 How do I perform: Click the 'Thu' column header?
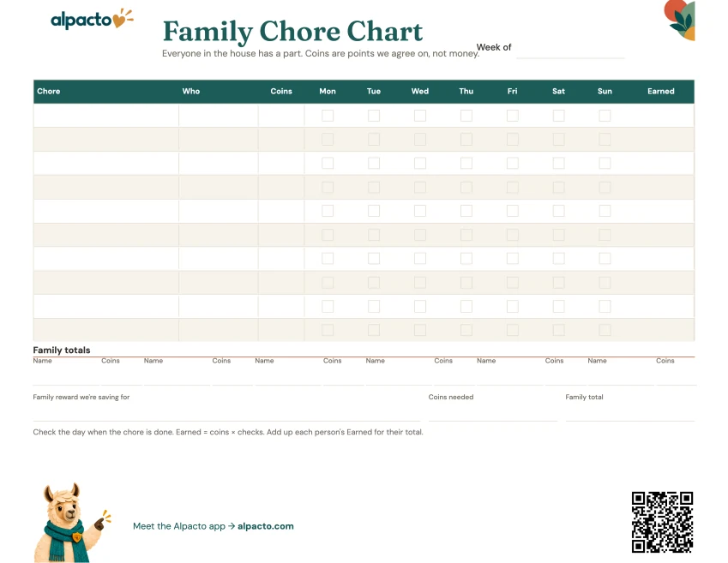click(466, 91)
